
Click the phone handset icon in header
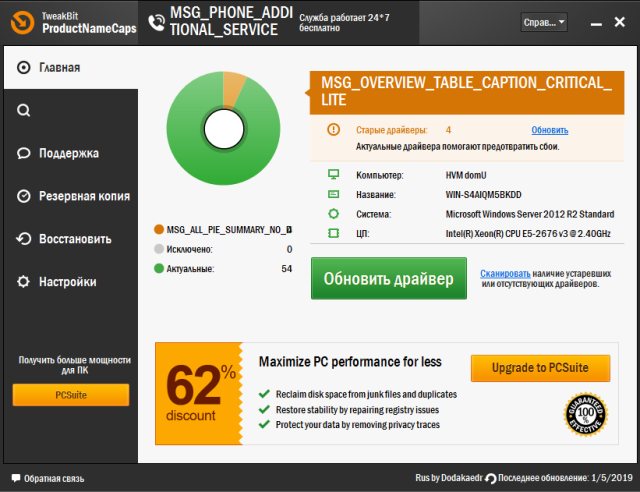(155, 22)
